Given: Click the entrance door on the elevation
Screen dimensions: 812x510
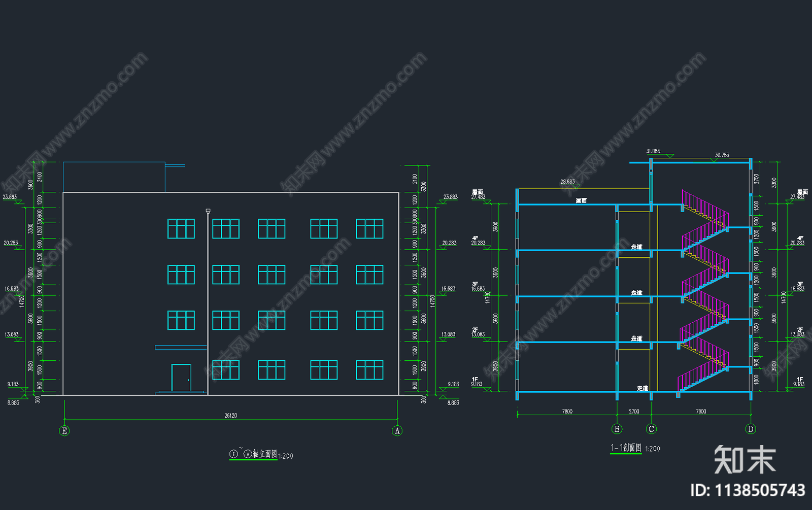Looking at the screenshot, I should point(181,378).
